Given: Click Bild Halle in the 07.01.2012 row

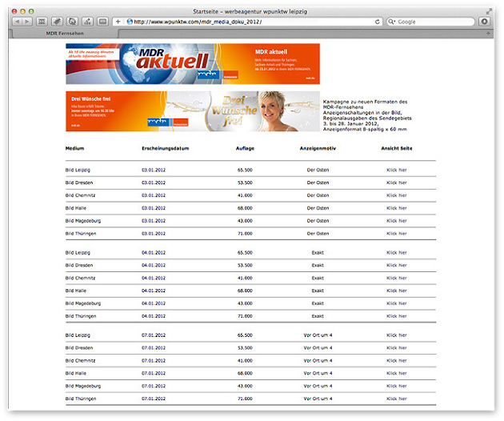Looking at the screenshot, I should (76, 374).
